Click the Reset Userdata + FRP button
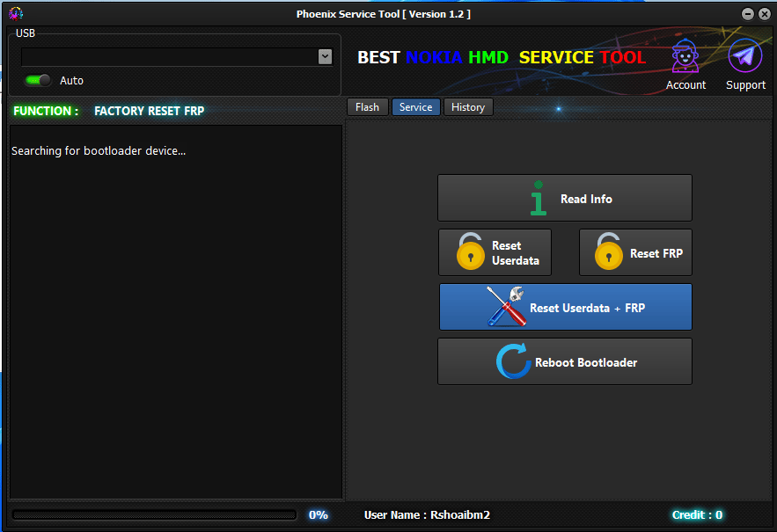Screen dimensions: 777x532 pos(565,306)
